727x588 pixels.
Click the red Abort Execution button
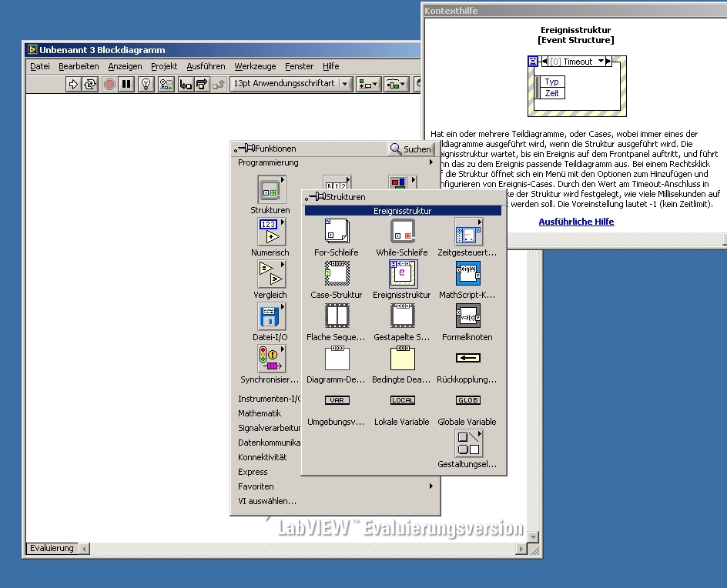[x=109, y=84]
